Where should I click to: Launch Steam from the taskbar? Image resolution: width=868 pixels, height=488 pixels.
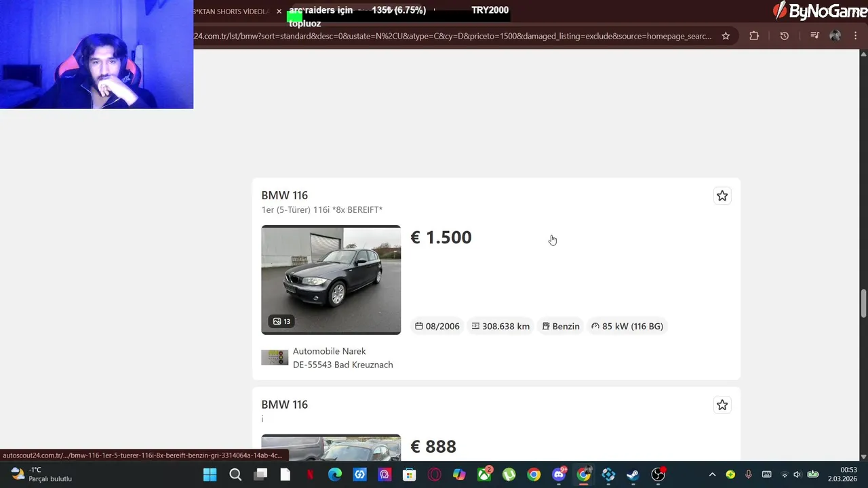click(633, 474)
